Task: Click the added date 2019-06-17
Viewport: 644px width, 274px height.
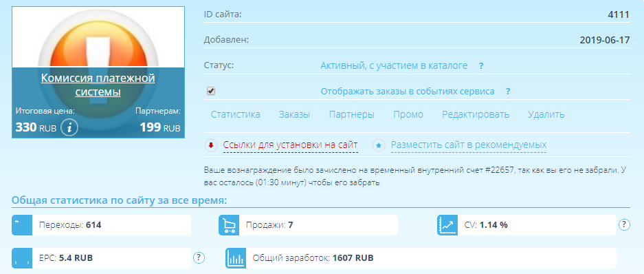Action: click(605, 41)
